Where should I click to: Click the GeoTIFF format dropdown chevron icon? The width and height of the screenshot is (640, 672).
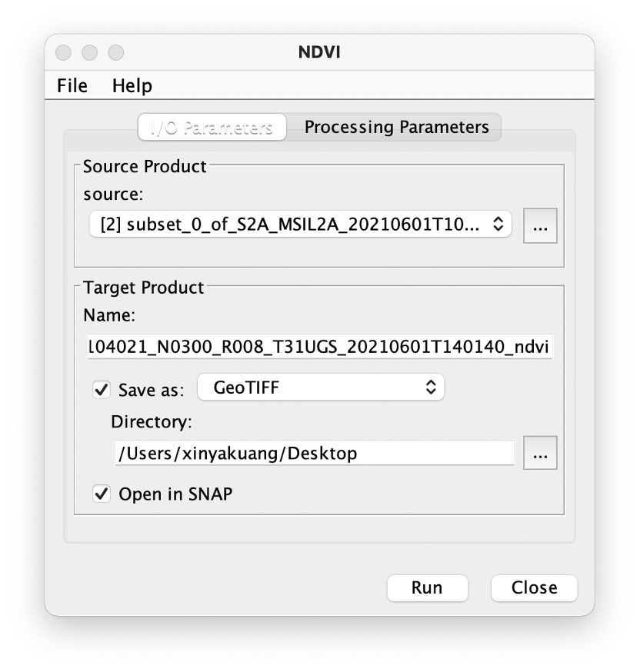[x=432, y=387]
